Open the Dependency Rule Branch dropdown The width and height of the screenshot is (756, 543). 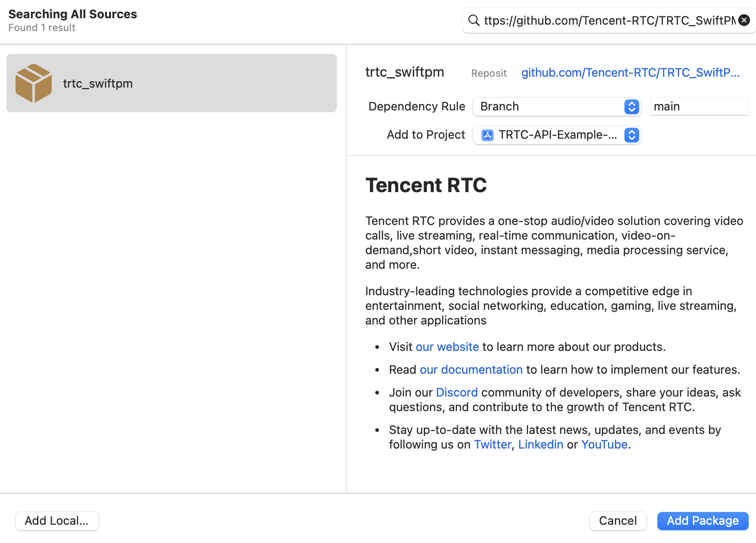pyautogui.click(x=548, y=107)
